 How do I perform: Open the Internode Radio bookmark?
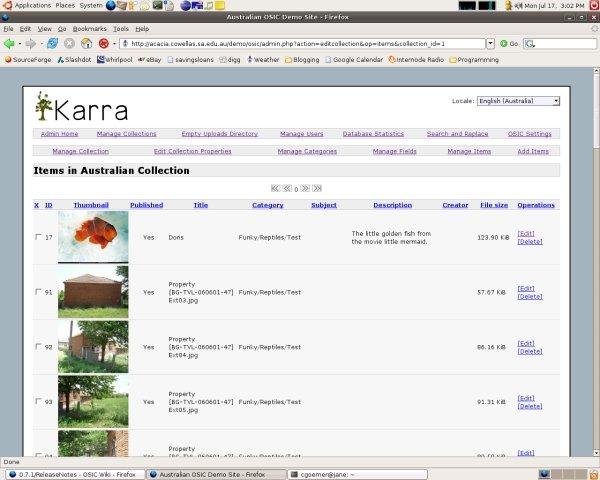tap(417, 59)
